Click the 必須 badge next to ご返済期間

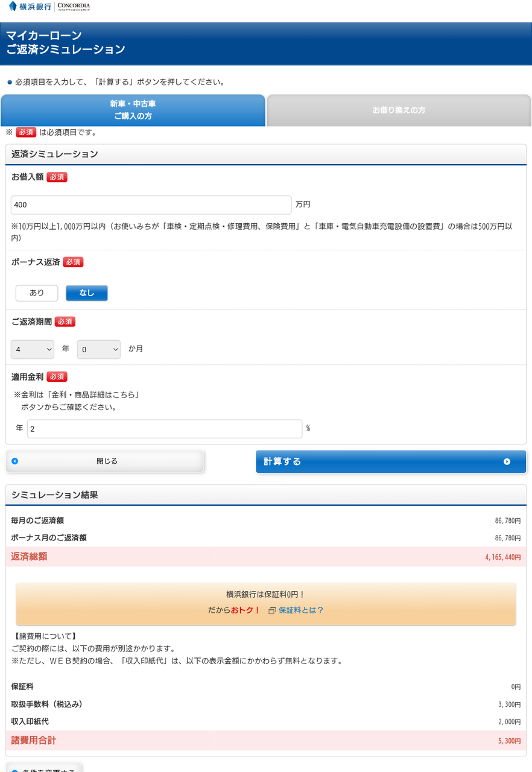click(x=65, y=322)
